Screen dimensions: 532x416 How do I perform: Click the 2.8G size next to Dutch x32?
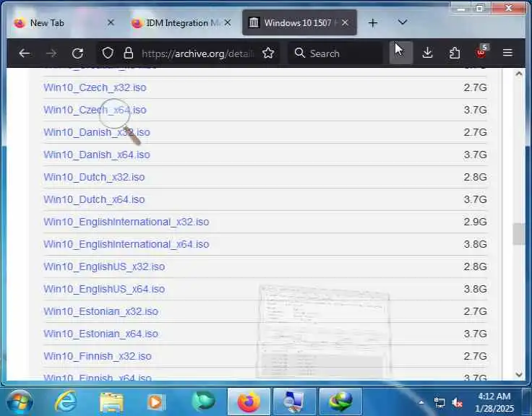coord(476,177)
